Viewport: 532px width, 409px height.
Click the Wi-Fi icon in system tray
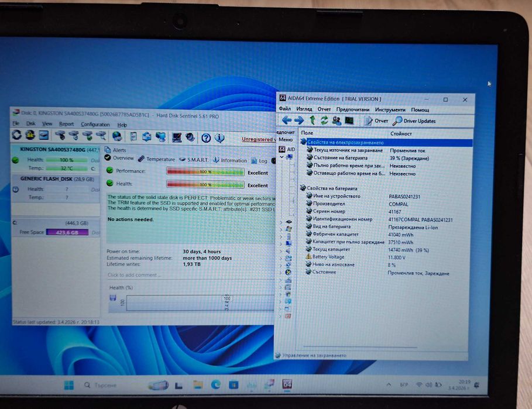pyautogui.click(x=419, y=384)
